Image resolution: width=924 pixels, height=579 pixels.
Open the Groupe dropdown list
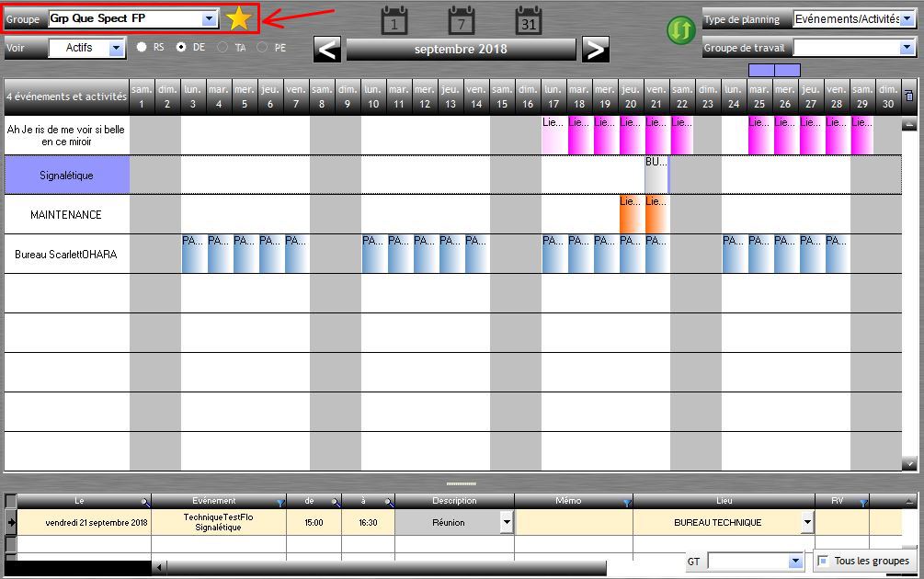209,18
